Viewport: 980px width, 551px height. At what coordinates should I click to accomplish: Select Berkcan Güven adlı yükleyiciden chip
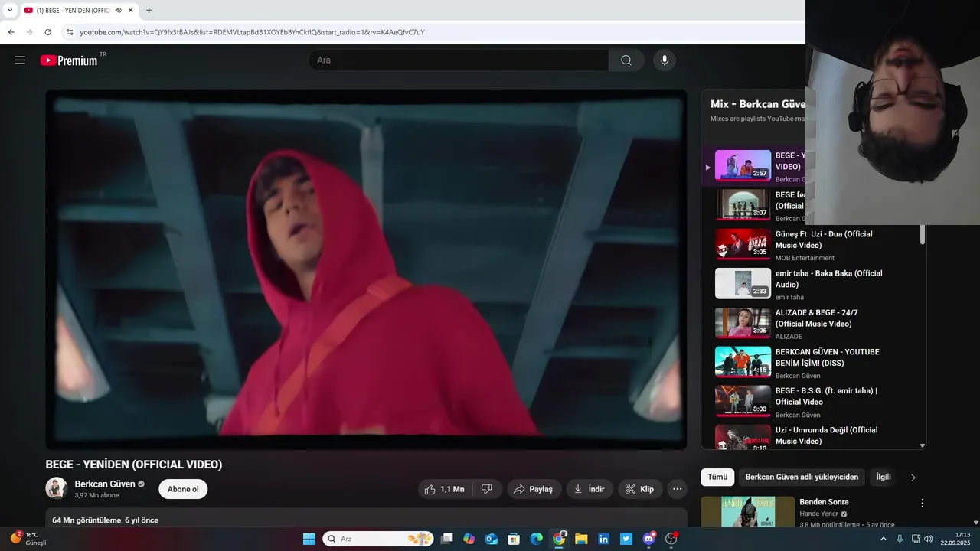pyautogui.click(x=802, y=478)
